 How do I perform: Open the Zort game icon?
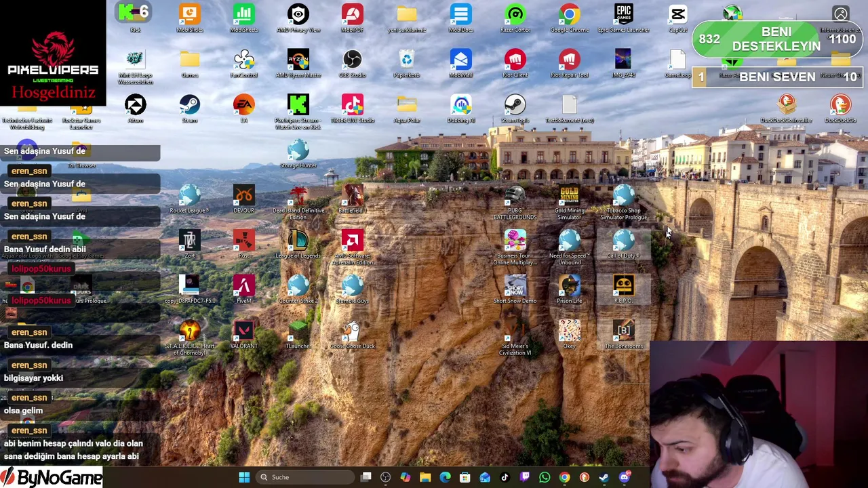[x=189, y=245]
